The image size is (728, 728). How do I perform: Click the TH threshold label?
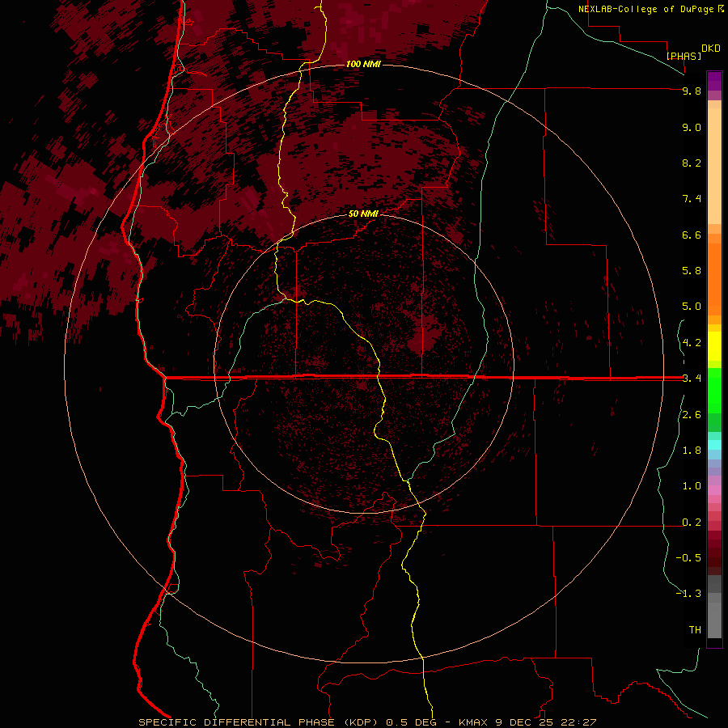[695, 630]
